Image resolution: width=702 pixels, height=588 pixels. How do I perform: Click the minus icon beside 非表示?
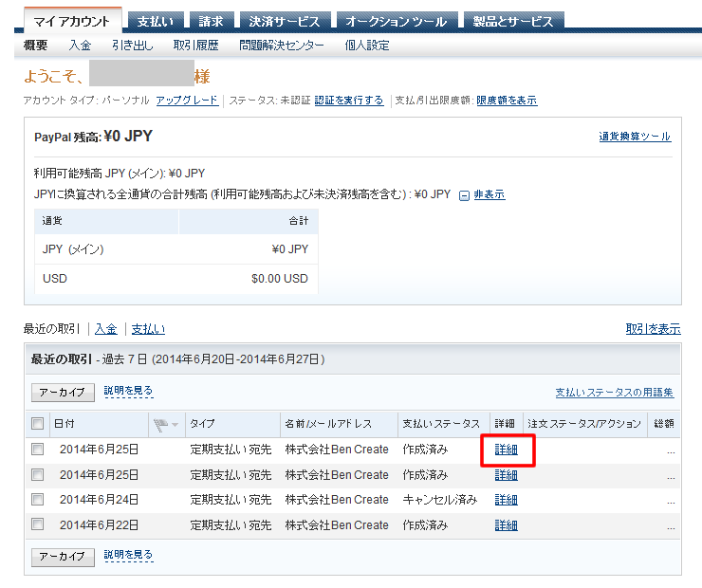tap(464, 195)
